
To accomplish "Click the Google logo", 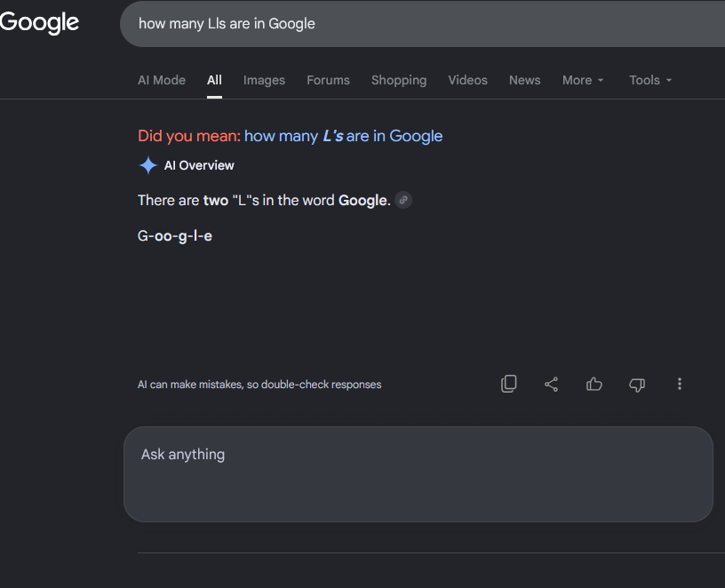I will [39, 23].
